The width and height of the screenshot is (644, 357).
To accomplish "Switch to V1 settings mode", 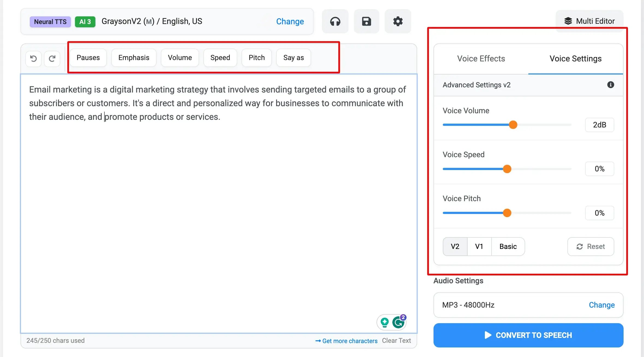I will click(479, 246).
